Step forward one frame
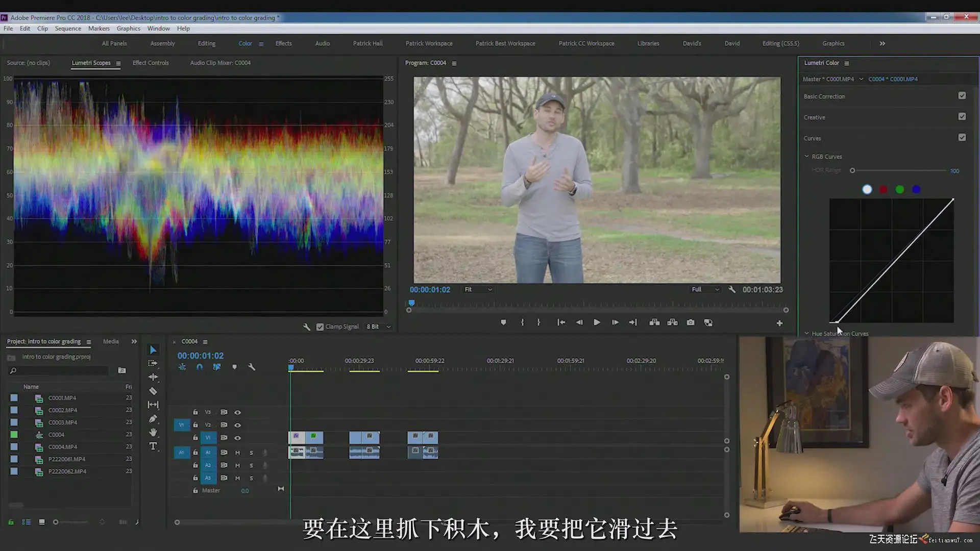980x551 pixels. tap(615, 322)
